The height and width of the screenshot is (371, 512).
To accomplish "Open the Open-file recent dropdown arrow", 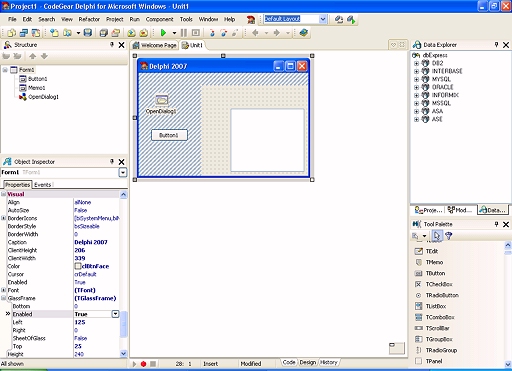I will coord(78,33).
